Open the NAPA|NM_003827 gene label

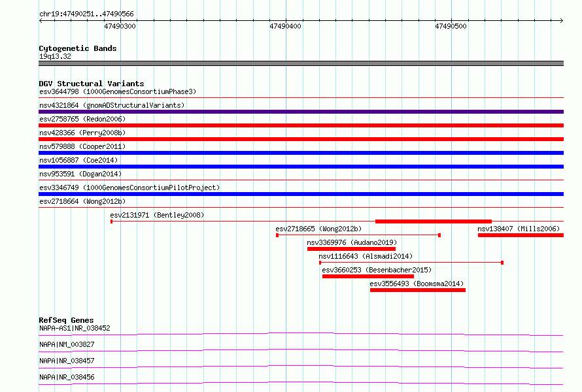pos(67,344)
